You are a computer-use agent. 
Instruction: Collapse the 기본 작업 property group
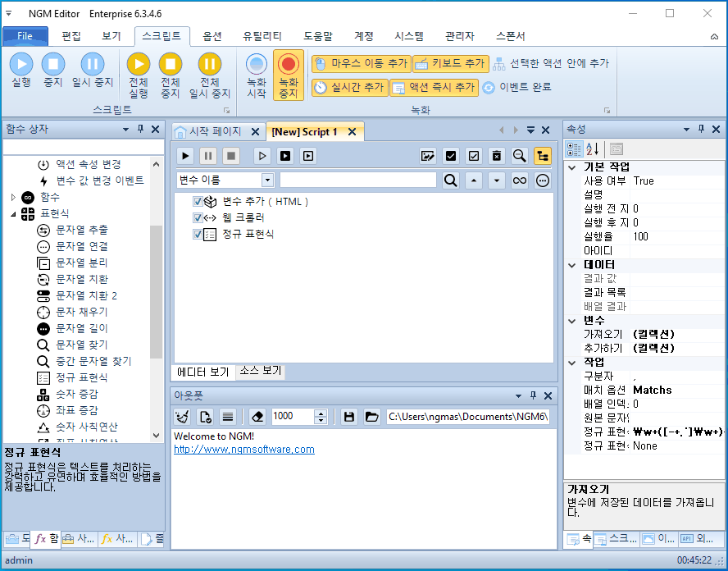tap(572, 167)
